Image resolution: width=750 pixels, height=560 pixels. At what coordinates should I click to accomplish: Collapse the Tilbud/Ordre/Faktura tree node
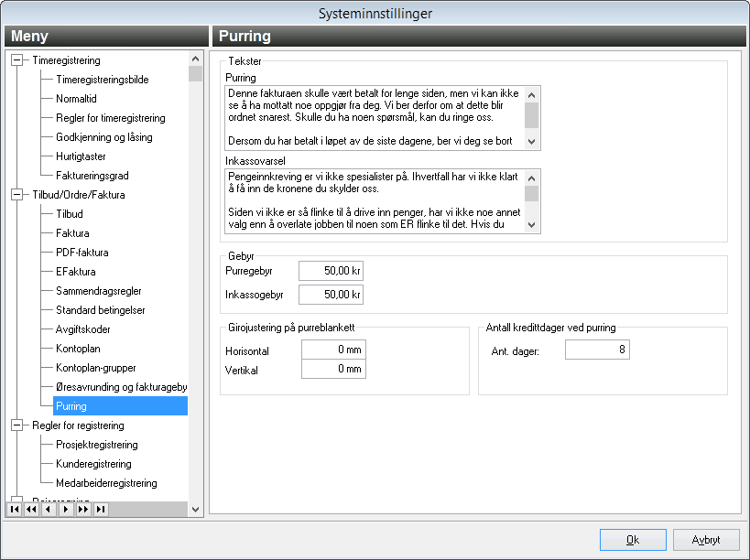pyautogui.click(x=16, y=195)
